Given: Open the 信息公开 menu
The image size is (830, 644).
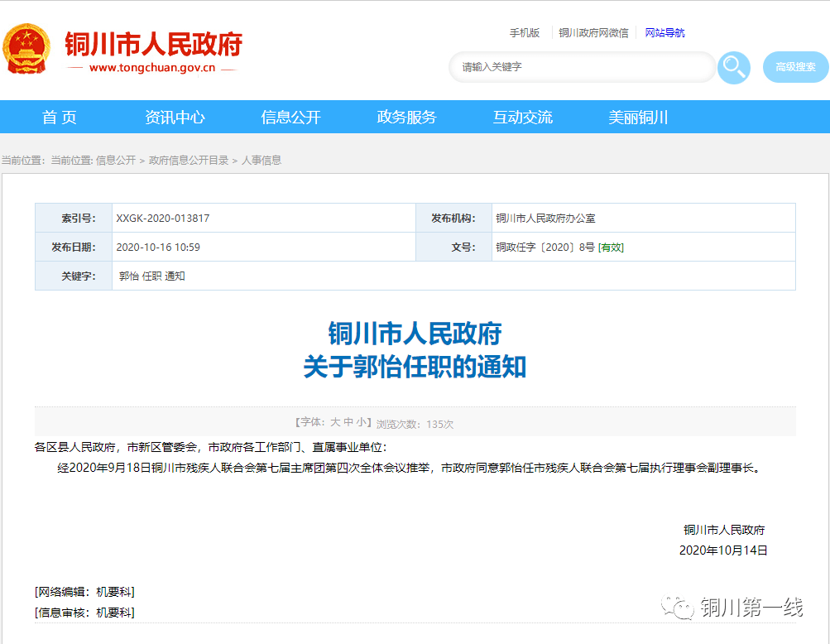Looking at the screenshot, I should coord(290,117).
